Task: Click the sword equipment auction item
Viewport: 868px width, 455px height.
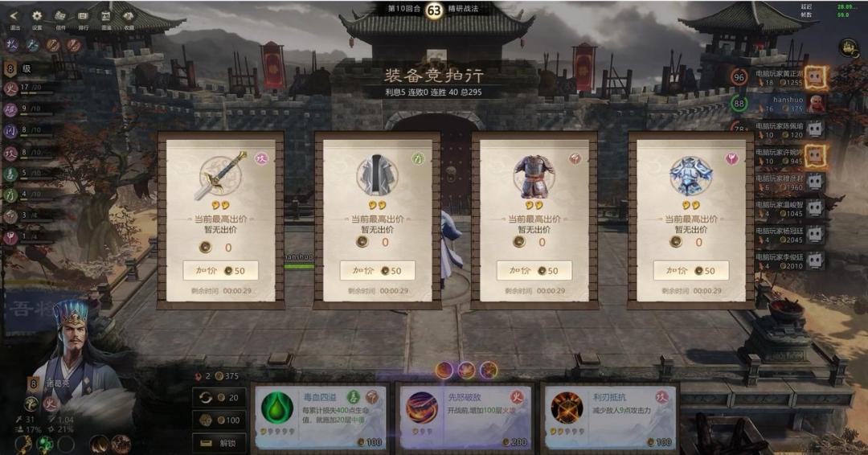Action: tap(221, 175)
